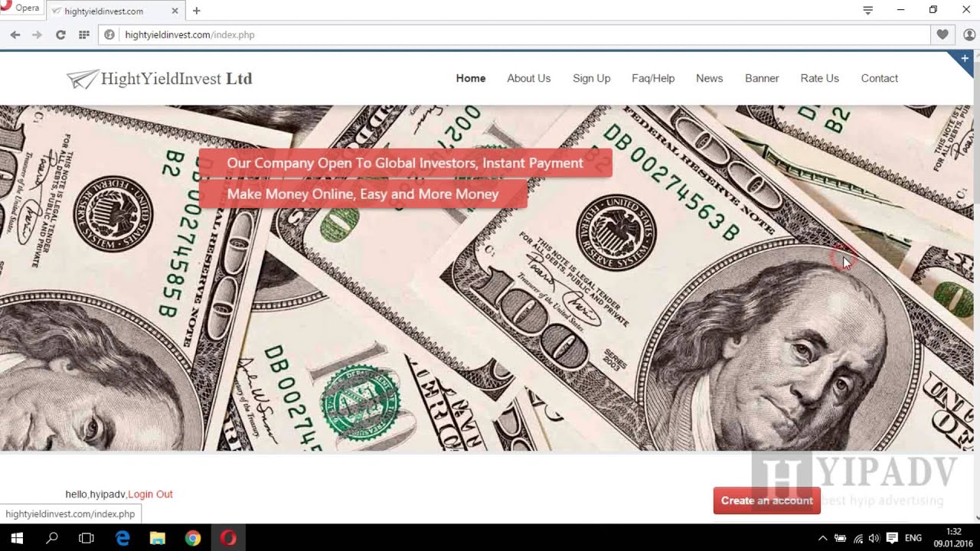Open File Explorer from the taskbar

coord(158,538)
